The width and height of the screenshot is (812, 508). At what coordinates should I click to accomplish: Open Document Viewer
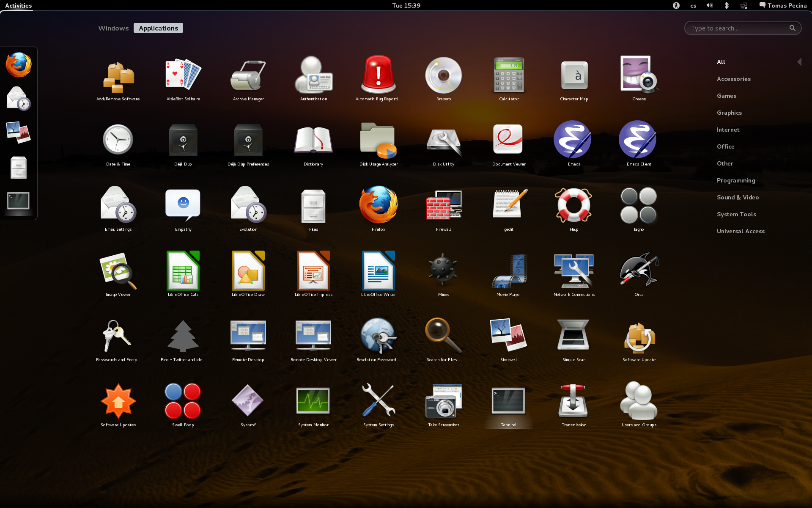[509, 144]
